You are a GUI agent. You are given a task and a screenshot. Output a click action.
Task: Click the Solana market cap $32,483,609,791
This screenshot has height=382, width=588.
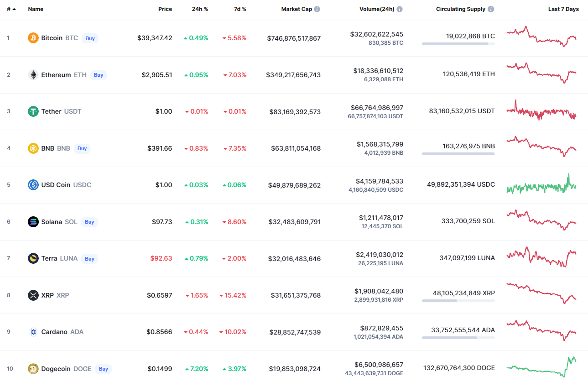click(x=295, y=222)
